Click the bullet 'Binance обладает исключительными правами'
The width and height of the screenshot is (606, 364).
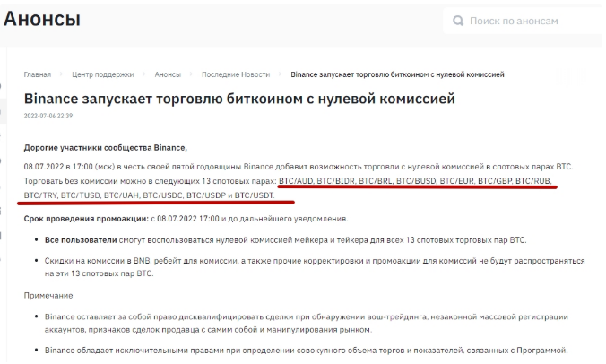pyautogui.click(x=306, y=351)
